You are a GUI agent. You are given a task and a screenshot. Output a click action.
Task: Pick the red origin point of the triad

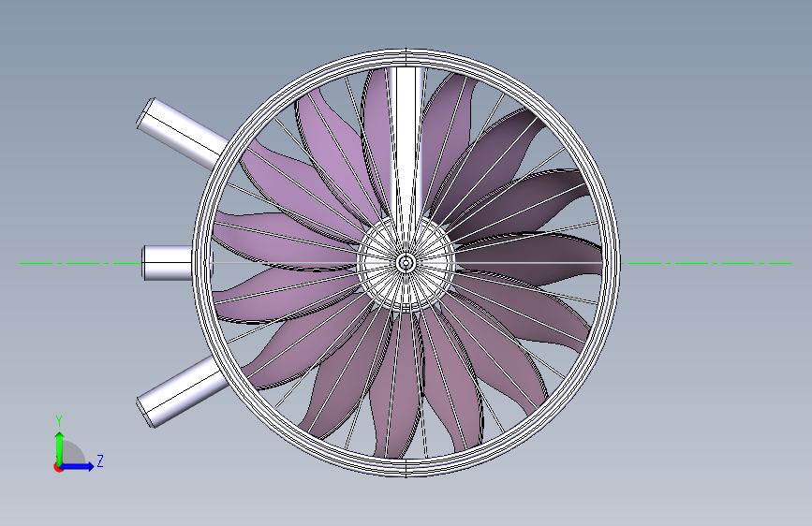58,467
